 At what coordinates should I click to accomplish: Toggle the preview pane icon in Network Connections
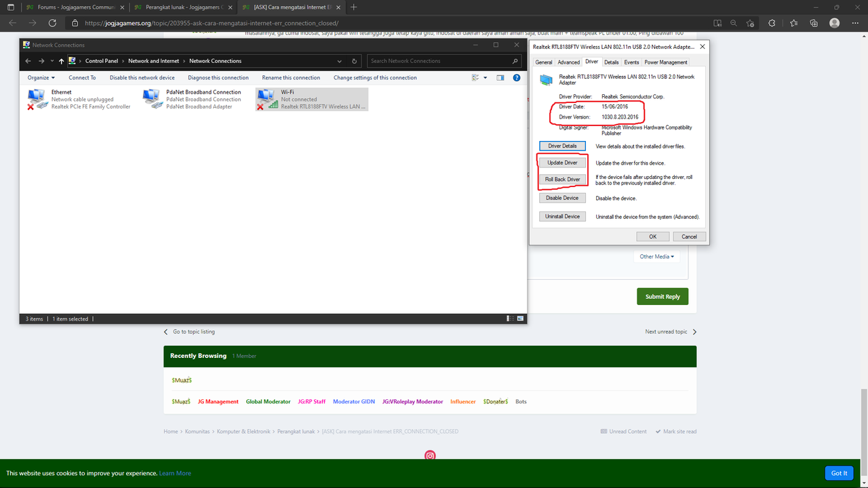point(500,78)
